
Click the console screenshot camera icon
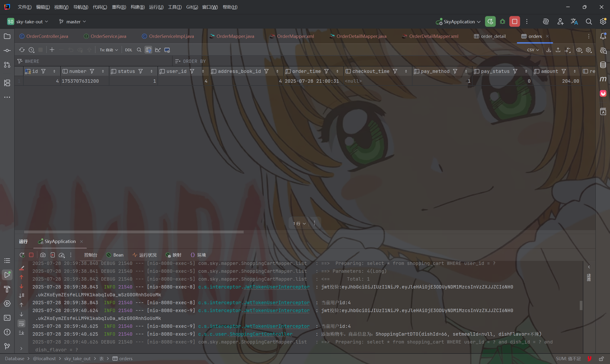[x=43, y=255]
